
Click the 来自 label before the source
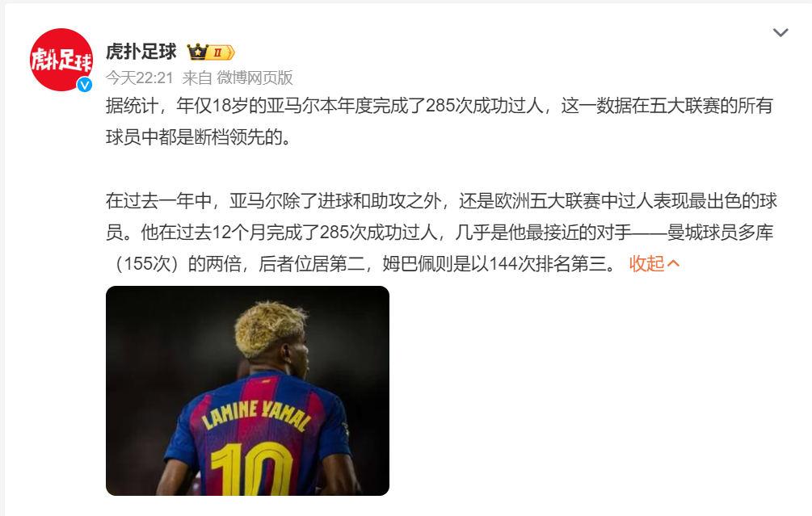(197, 78)
